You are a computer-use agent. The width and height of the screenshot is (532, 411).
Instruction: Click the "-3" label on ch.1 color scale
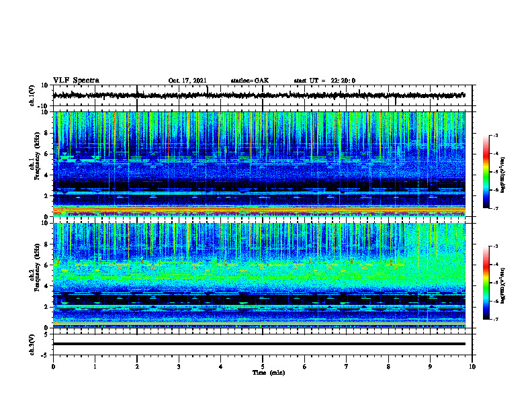coord(496,136)
